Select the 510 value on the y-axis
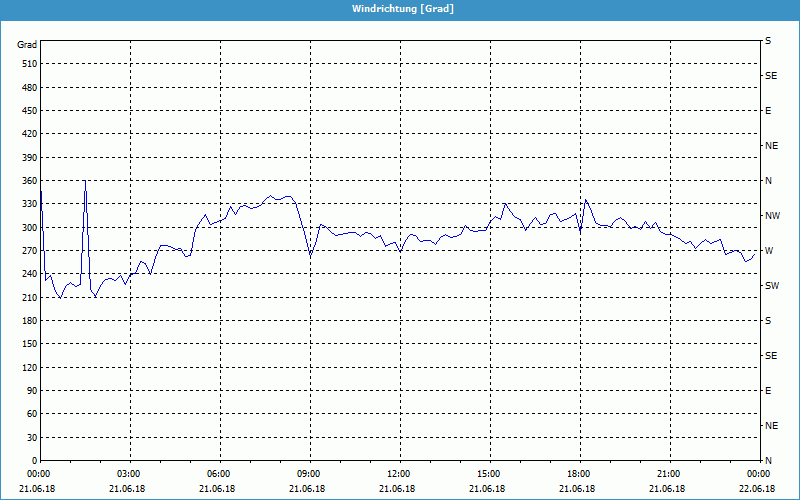Viewport: 800px width, 500px height. (x=27, y=64)
